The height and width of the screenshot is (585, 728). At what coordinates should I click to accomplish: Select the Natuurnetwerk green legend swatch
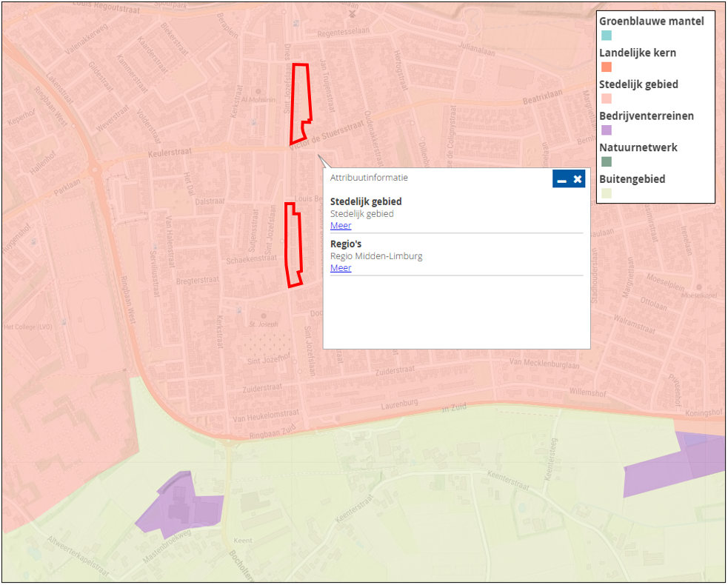click(606, 161)
